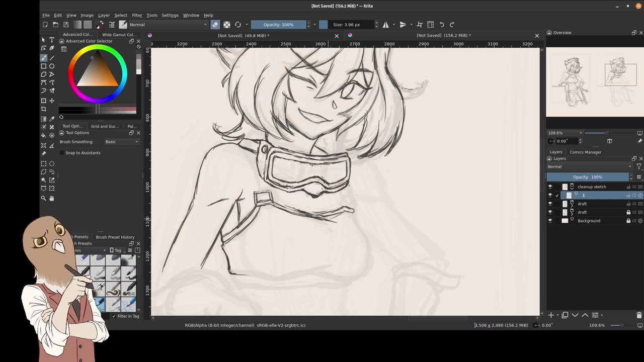Switch to Wide Gamut Color tab

(x=119, y=35)
